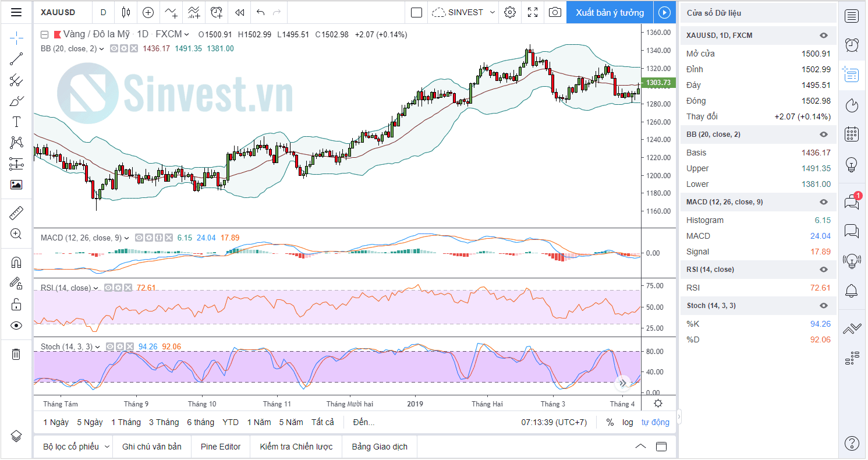Click the compare or add symbol icon
This screenshot has width=868, height=460.
[x=148, y=12]
